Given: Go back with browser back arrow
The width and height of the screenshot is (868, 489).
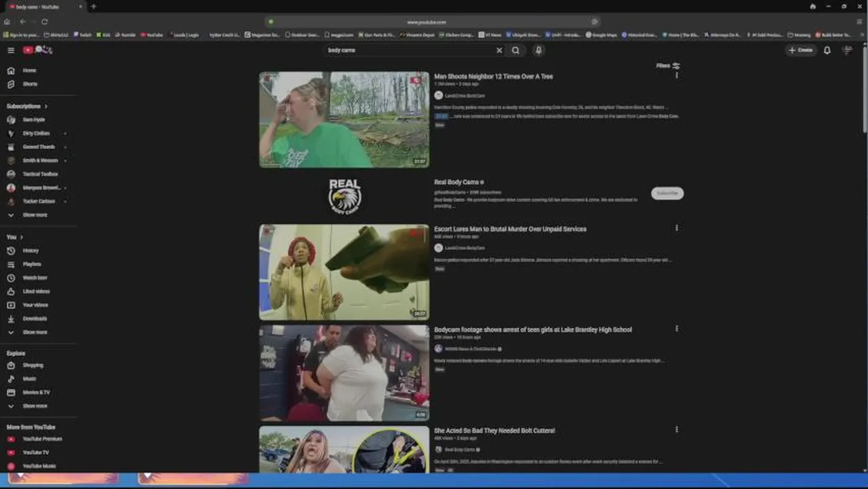Looking at the screenshot, I should click(22, 22).
